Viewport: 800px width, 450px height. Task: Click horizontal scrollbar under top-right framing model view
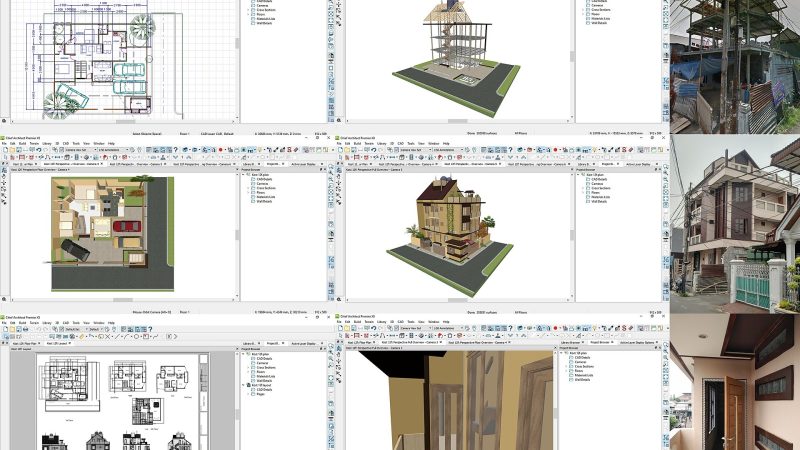[x=458, y=121]
